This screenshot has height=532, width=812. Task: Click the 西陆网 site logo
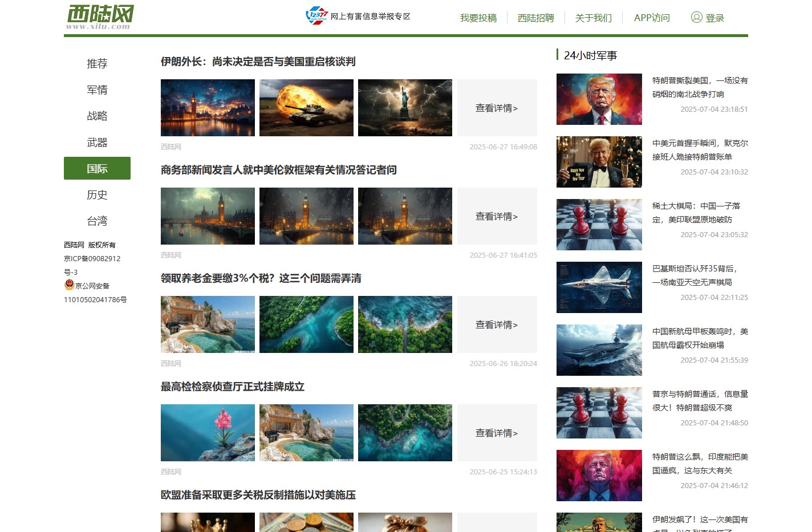point(100,17)
